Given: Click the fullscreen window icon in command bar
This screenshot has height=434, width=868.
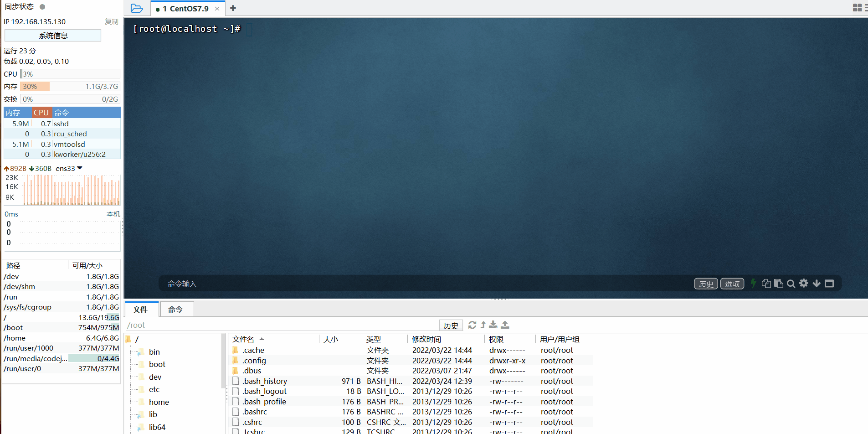Looking at the screenshot, I should pos(829,284).
